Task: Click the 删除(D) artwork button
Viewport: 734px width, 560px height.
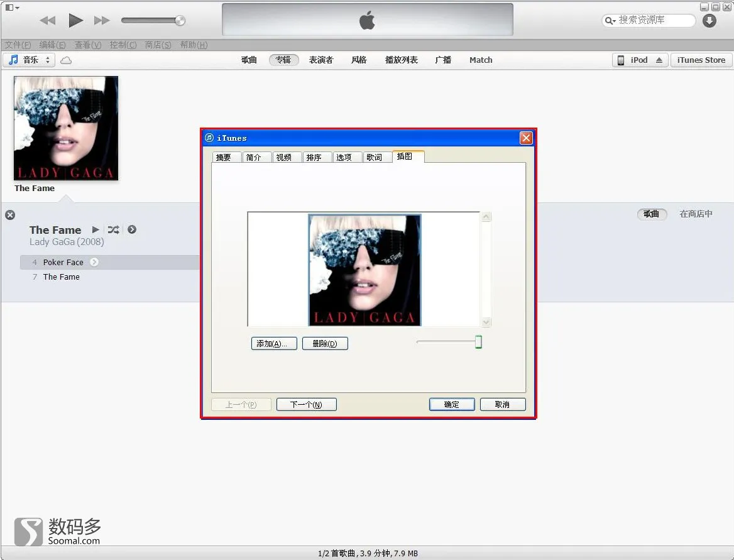Action: tap(325, 343)
